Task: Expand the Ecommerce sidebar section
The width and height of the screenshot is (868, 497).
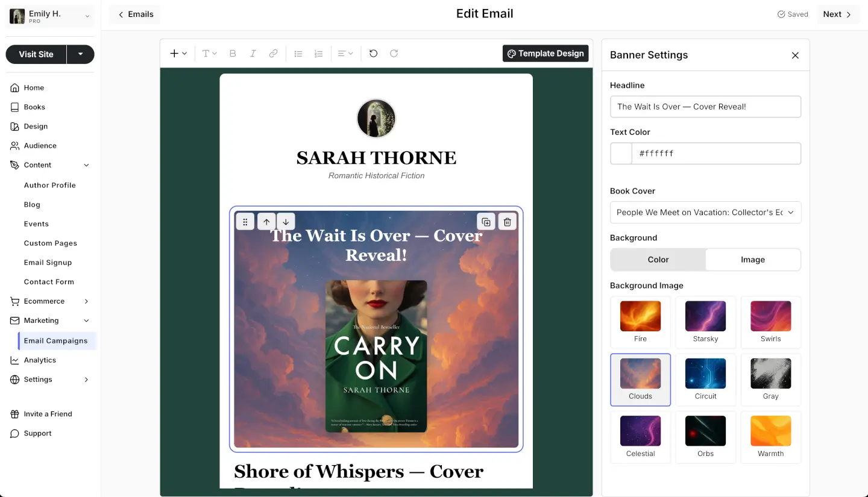Action: coord(86,301)
